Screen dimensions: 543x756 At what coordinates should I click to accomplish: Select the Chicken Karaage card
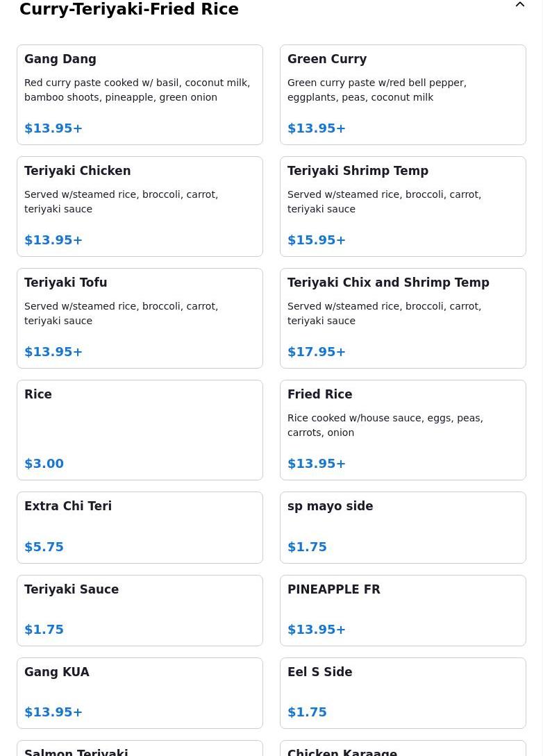click(x=403, y=750)
